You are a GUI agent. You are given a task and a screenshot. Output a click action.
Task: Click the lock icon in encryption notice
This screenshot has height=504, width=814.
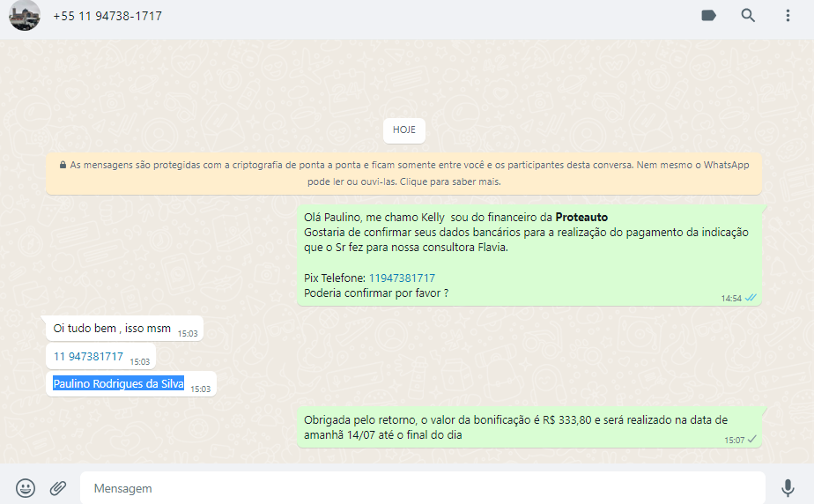click(x=63, y=165)
